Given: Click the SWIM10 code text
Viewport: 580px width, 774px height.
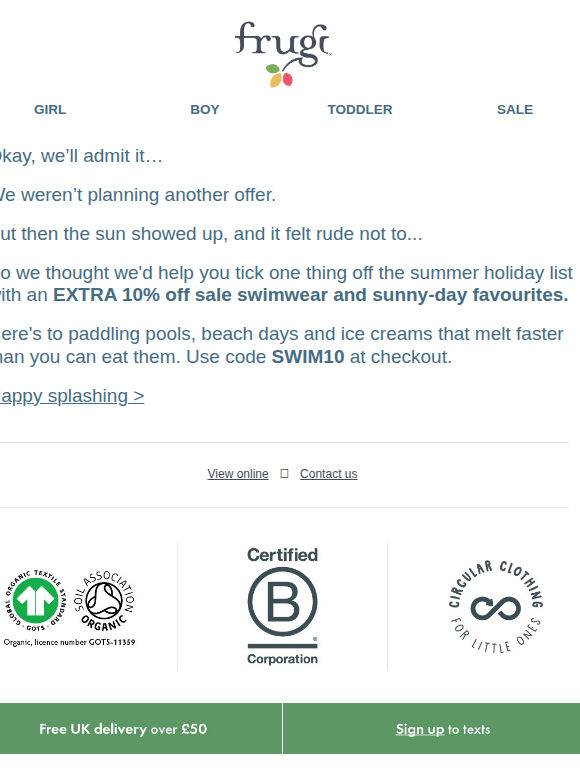Looking at the screenshot, I should [308, 357].
